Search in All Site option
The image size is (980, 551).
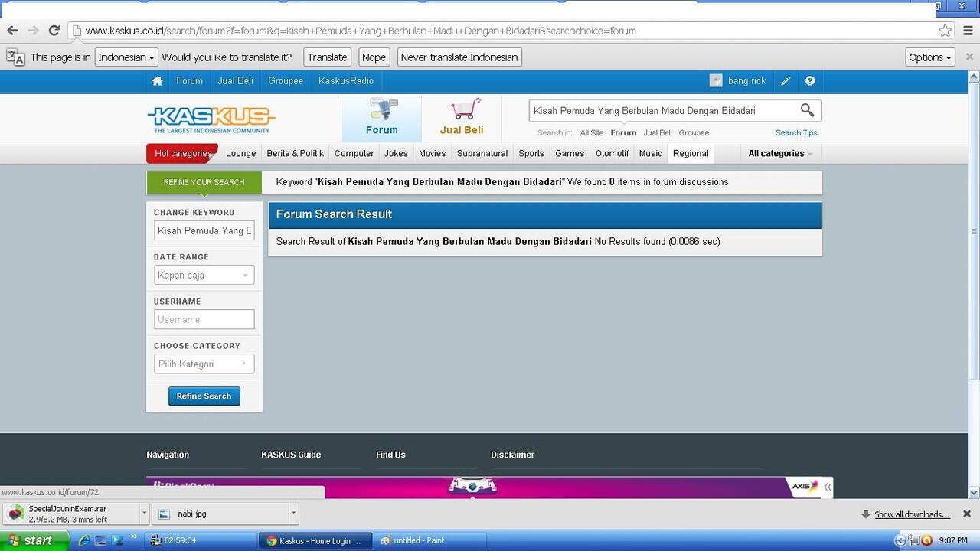pos(592,132)
